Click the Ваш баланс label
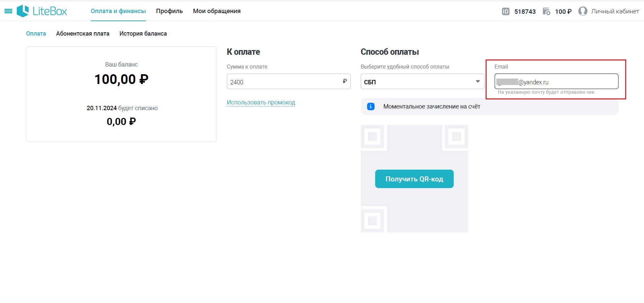 pyautogui.click(x=121, y=64)
